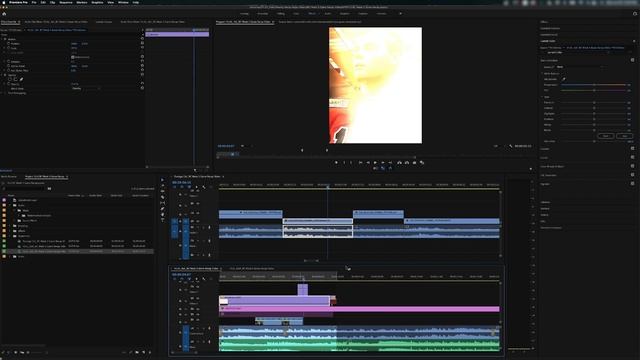The height and width of the screenshot is (360, 640).
Task: Open the Premiere Pro app menu
Action: [19, 2]
